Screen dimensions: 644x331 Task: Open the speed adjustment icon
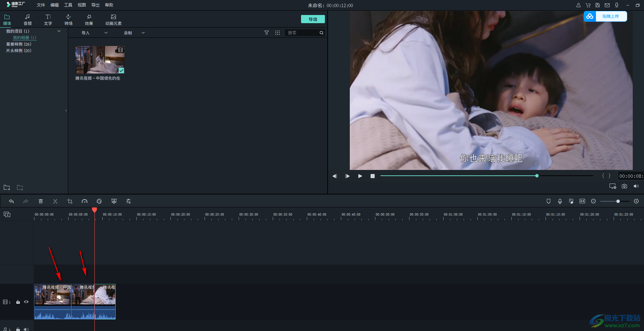pyautogui.click(x=85, y=201)
